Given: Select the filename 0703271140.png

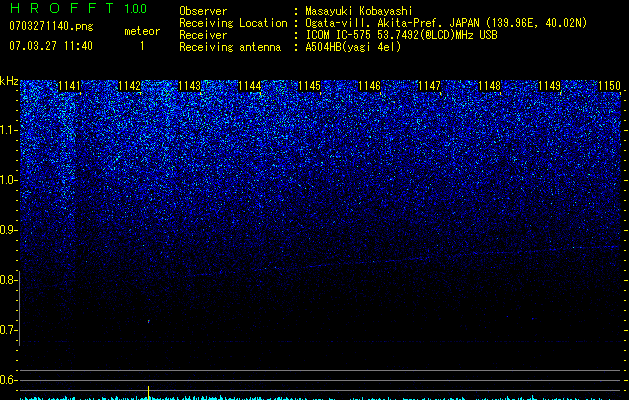Looking at the screenshot, I should point(51,26).
